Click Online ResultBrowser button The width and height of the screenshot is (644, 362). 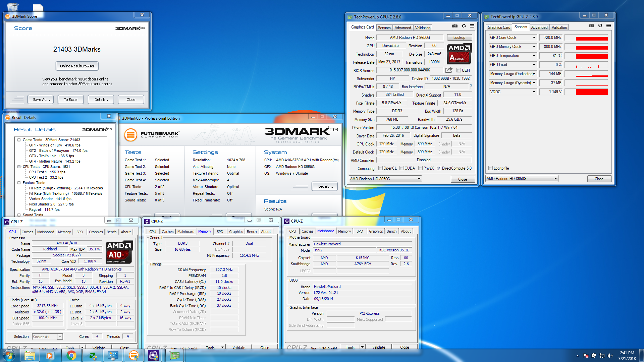(x=77, y=66)
